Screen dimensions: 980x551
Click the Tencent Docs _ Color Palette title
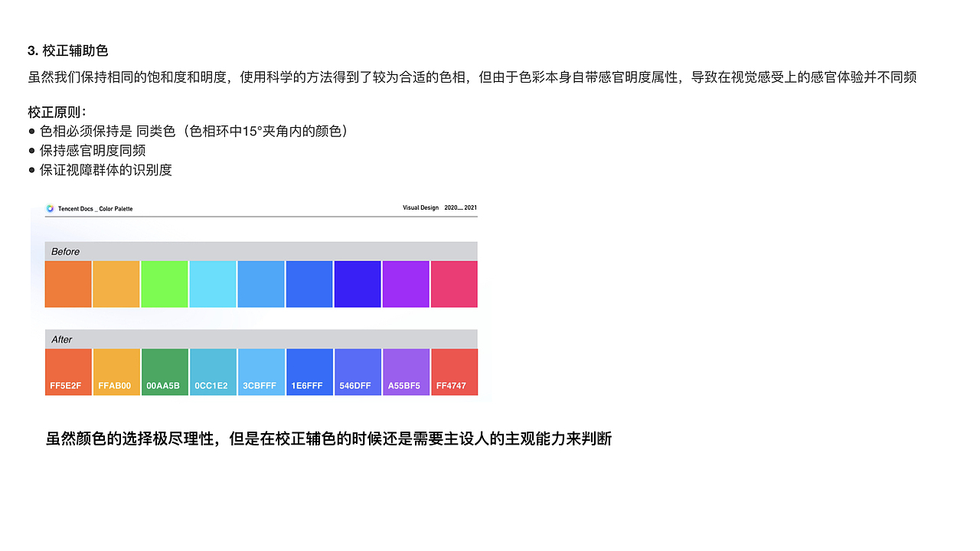coord(95,208)
